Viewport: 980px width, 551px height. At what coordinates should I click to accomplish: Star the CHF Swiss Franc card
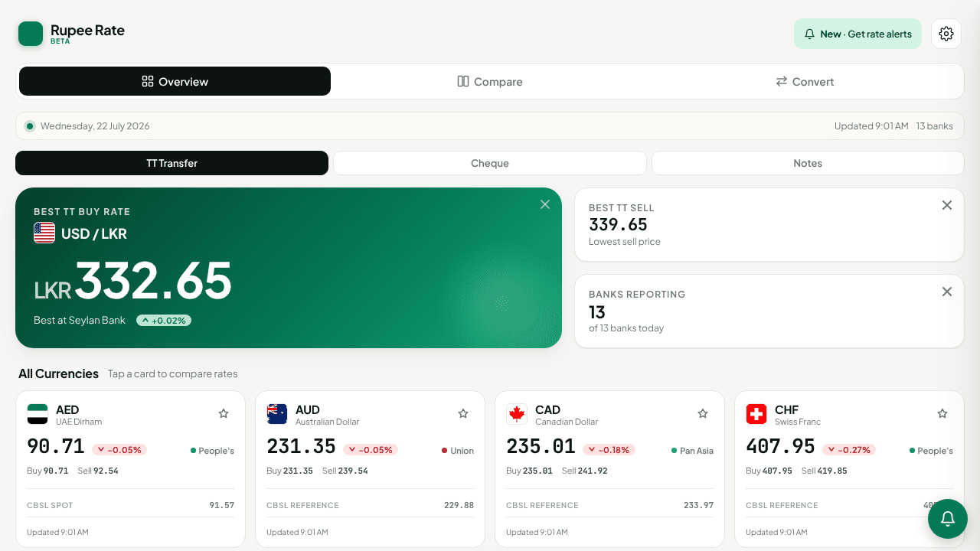point(942,413)
